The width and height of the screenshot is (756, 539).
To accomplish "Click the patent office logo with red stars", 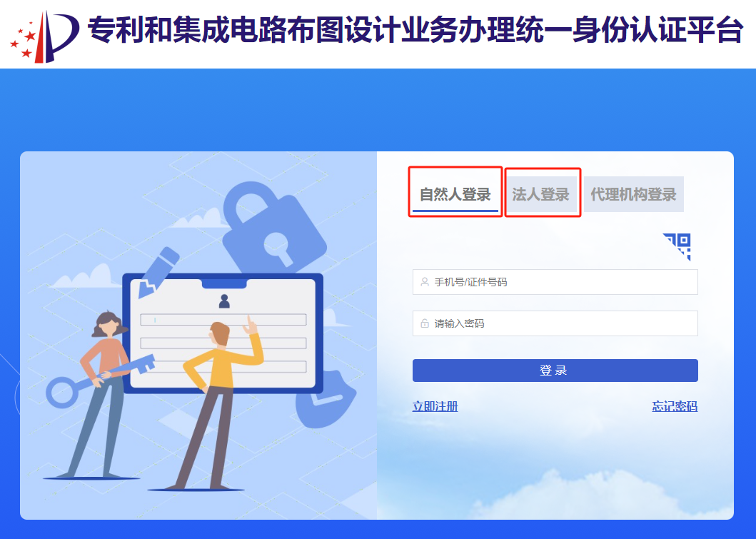I will pos(44,36).
